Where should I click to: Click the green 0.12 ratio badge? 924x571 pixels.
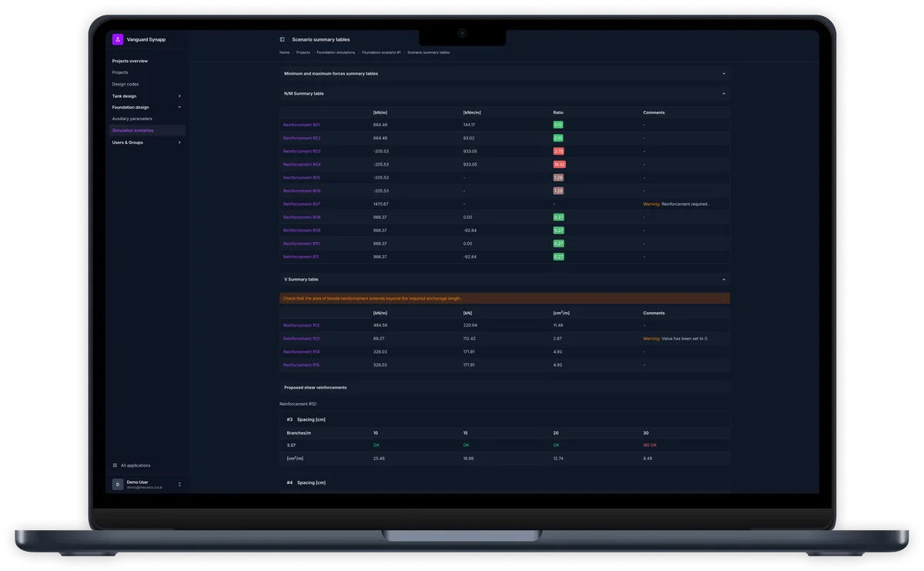[x=558, y=125]
